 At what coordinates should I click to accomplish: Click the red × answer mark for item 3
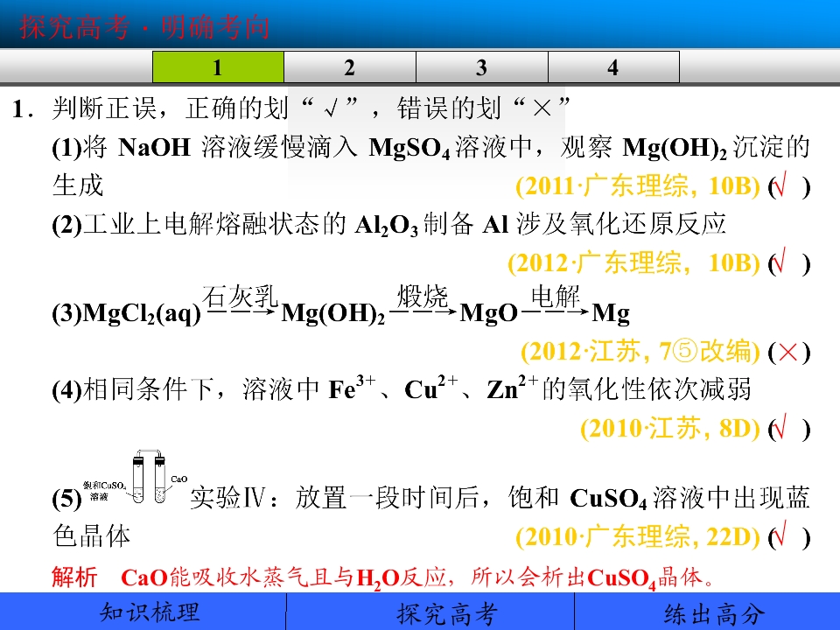[x=788, y=353]
